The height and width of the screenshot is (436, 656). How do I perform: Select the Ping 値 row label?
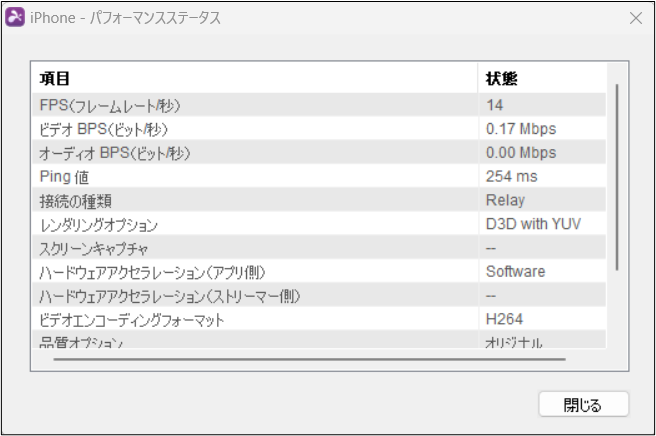tap(64, 177)
